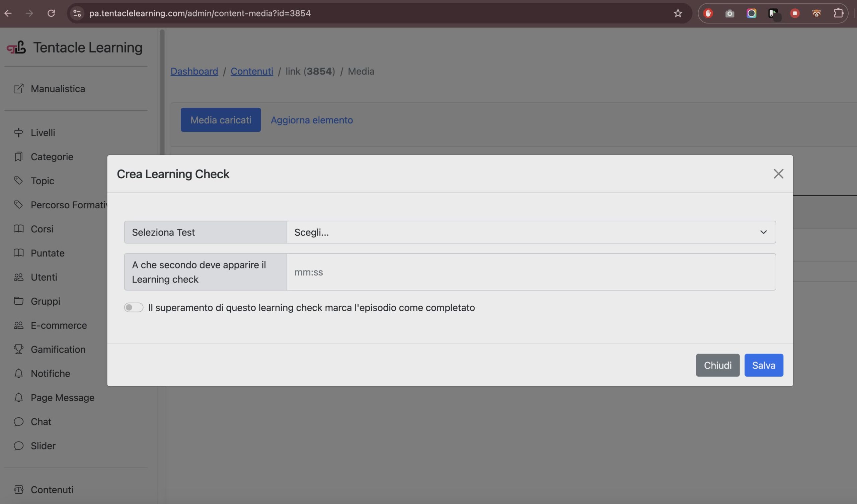Image resolution: width=857 pixels, height=504 pixels.
Task: Open browser extensions puzzle icon
Action: [x=838, y=13]
